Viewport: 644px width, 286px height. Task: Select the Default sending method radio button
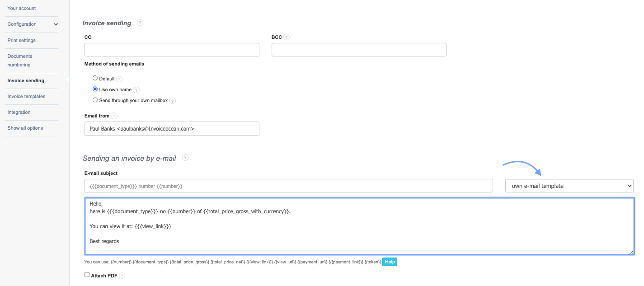(x=95, y=78)
